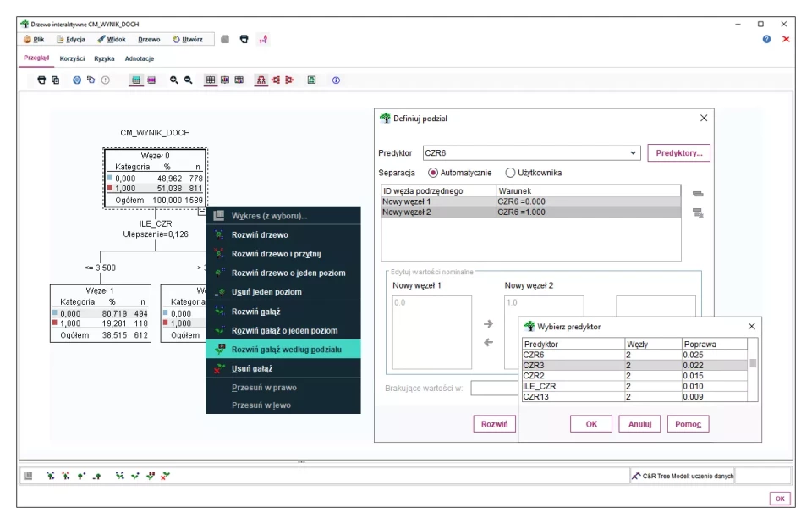Screen dimensions: 812x524
Task: Open the Utwórz menu
Action: point(188,39)
